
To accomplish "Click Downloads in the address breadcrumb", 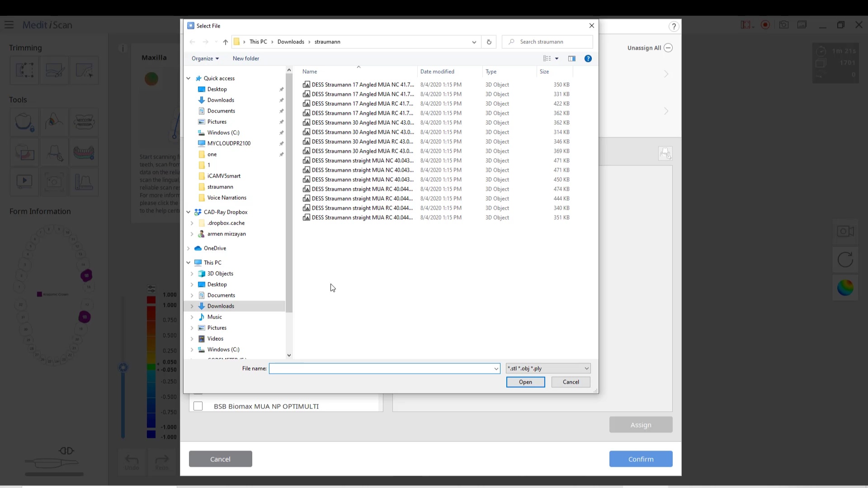I will tap(291, 42).
